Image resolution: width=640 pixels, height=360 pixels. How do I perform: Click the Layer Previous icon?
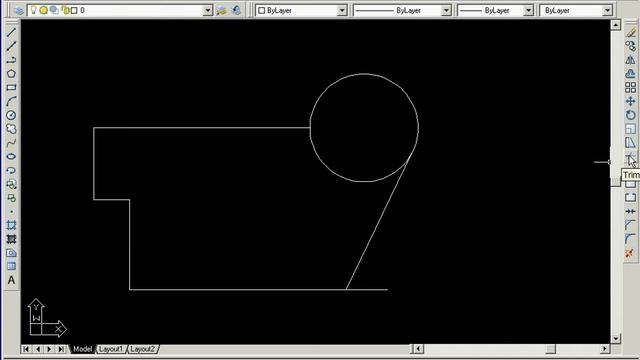(236, 10)
